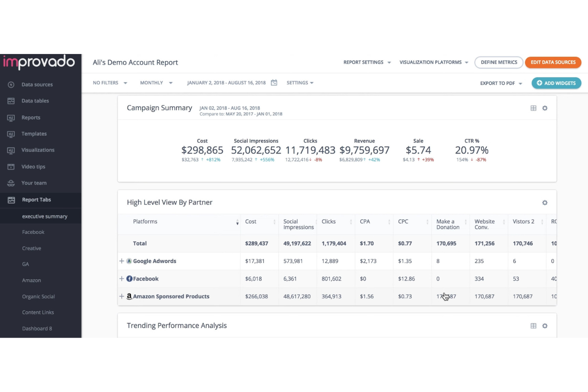Select the Video tips icon

point(10,166)
